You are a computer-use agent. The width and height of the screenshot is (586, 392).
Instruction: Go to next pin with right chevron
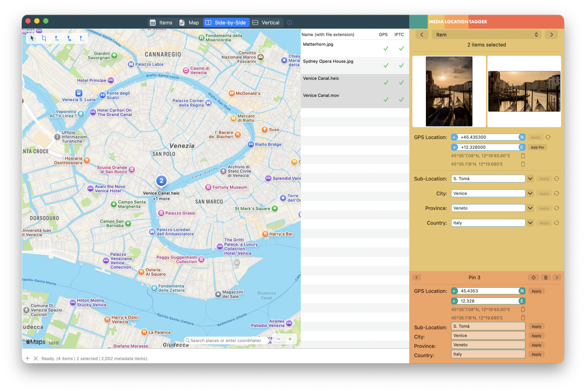click(557, 277)
